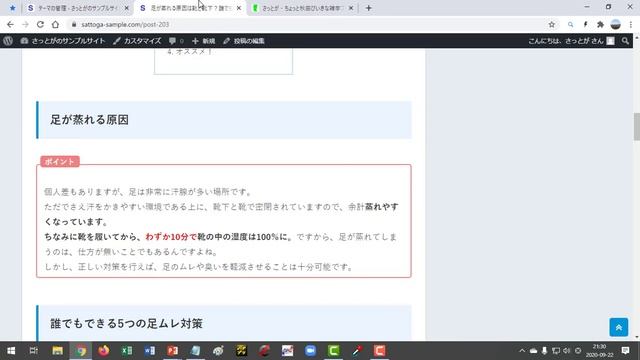Show hidden system tray icons

point(522,351)
